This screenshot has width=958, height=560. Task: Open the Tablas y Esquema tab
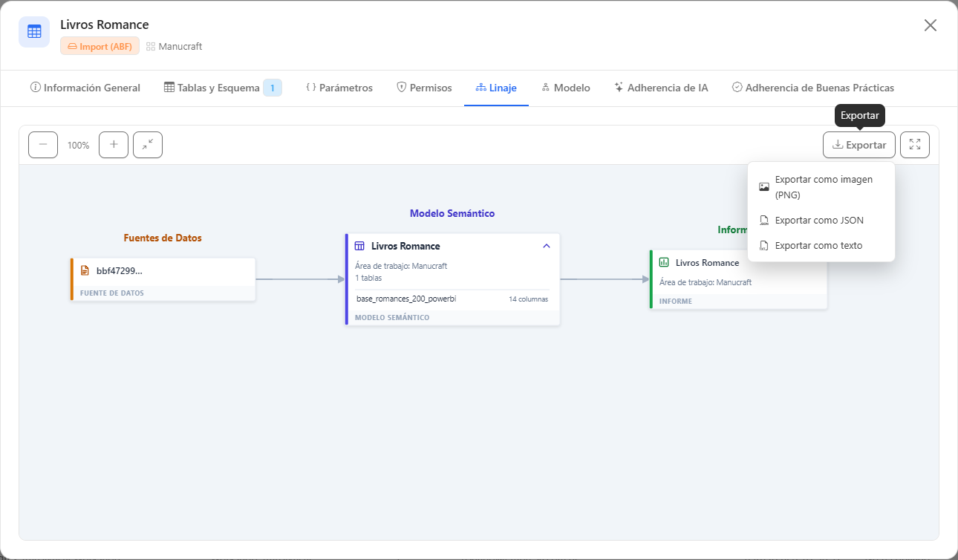tap(223, 88)
